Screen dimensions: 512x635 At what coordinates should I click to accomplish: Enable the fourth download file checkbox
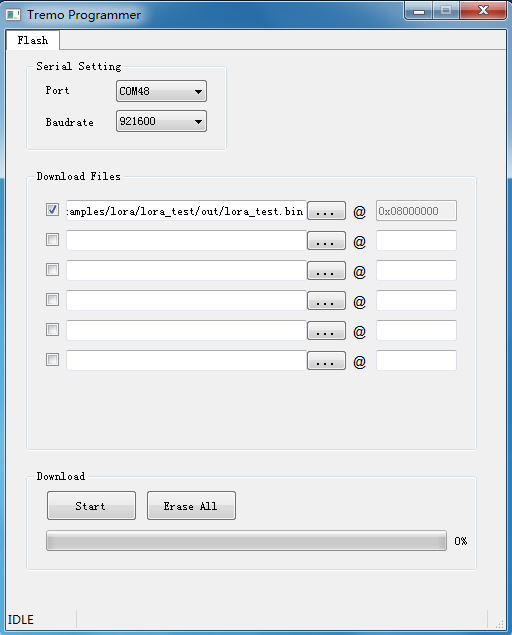[x=52, y=300]
